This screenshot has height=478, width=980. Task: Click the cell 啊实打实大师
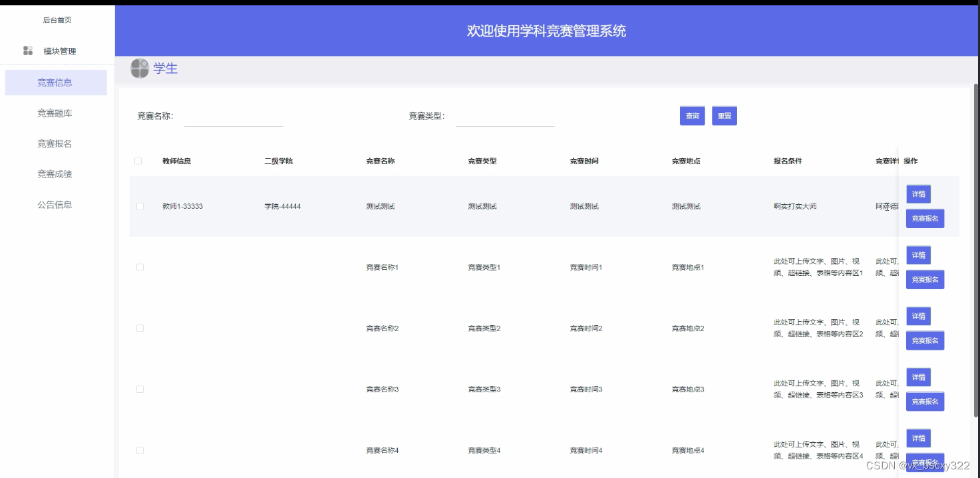pyautogui.click(x=795, y=206)
